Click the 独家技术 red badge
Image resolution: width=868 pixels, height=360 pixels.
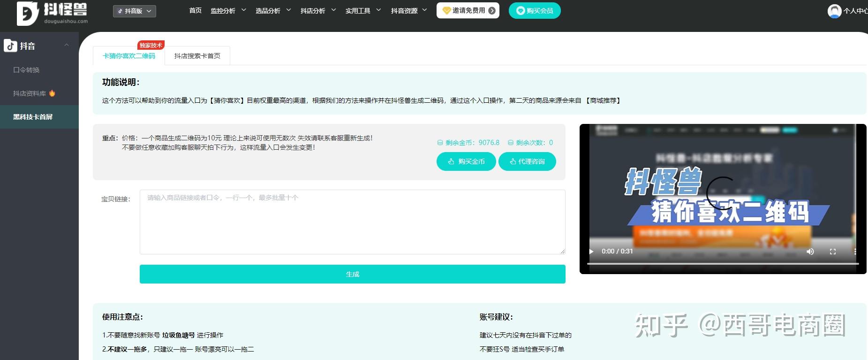pyautogui.click(x=151, y=45)
